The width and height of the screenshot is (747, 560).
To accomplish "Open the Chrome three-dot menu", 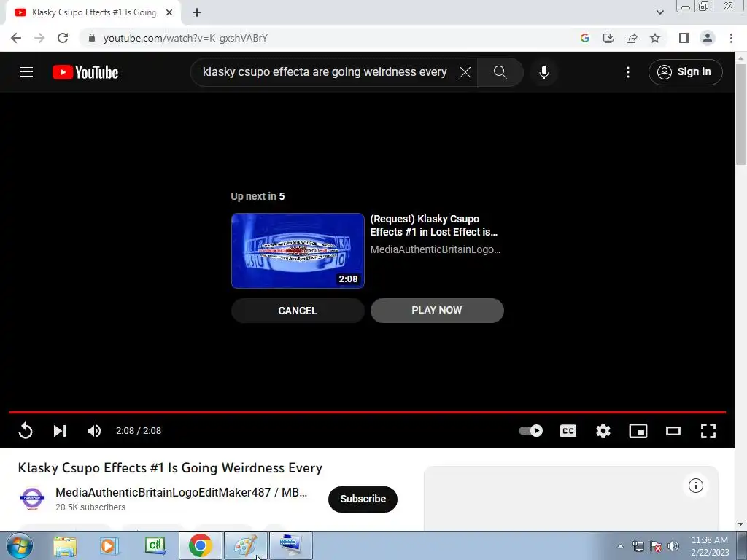I will (731, 38).
